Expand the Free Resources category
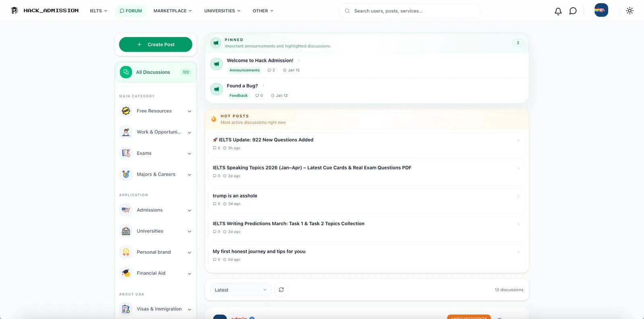This screenshot has width=644, height=319. click(x=189, y=111)
